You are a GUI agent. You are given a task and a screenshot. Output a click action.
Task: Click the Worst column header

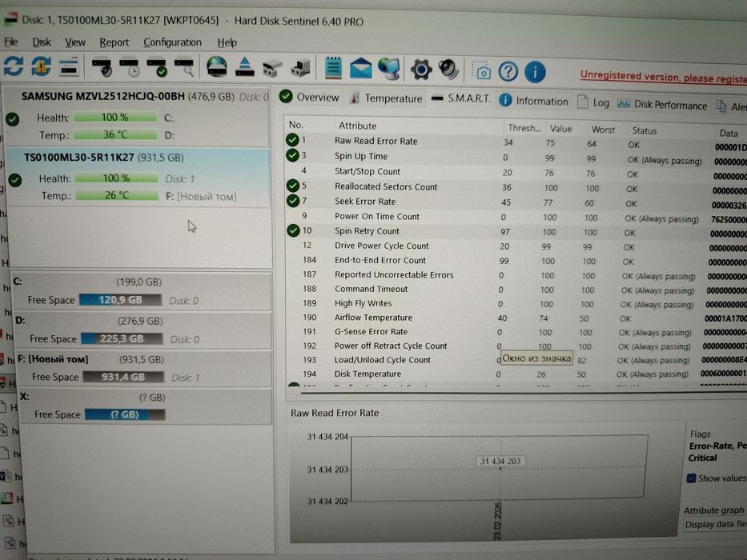[603, 130]
